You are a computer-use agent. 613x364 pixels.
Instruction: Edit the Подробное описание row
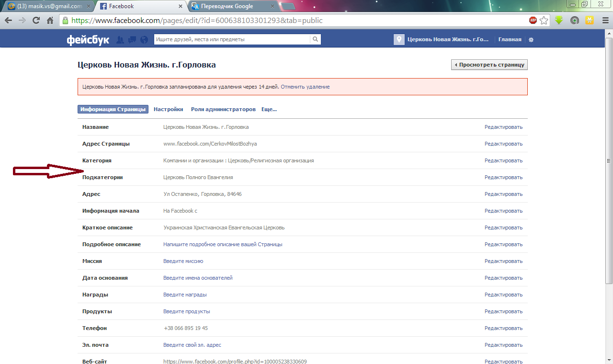coord(503,244)
